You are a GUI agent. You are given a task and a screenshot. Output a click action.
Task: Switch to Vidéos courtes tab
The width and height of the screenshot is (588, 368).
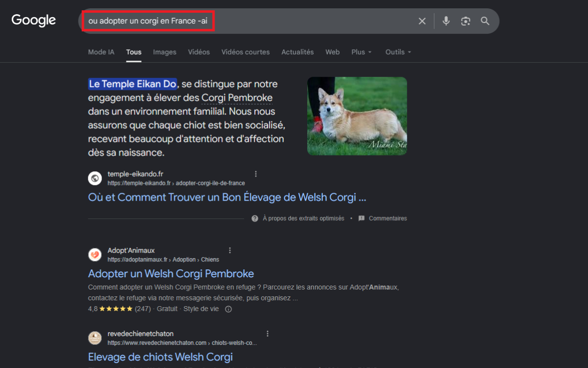[x=245, y=52]
